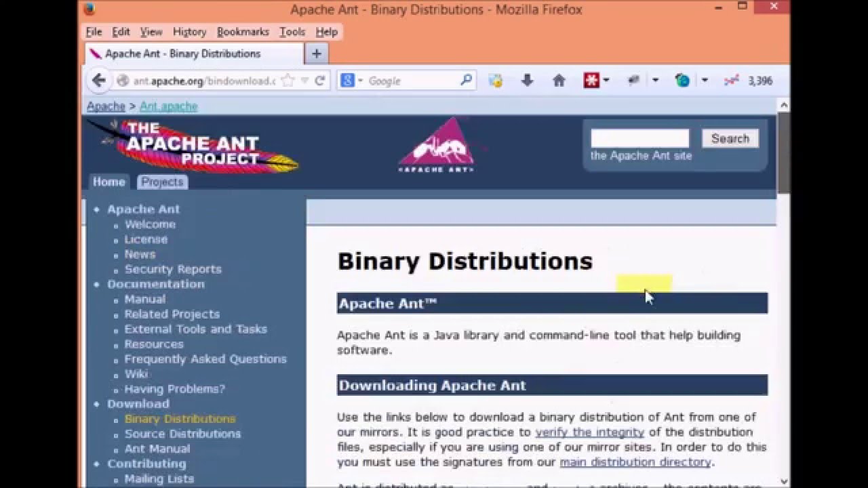868x488 pixels.
Task: Click the Search button
Action: [x=730, y=138]
